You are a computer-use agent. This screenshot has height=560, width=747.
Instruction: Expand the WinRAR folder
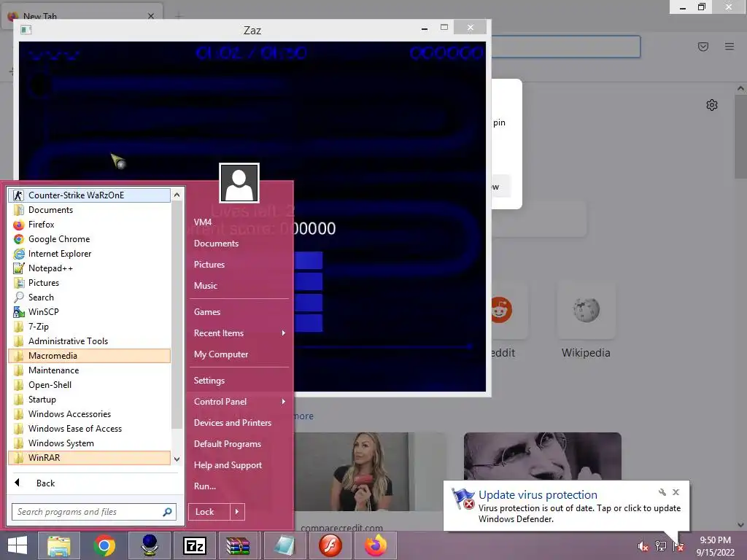[89, 458]
